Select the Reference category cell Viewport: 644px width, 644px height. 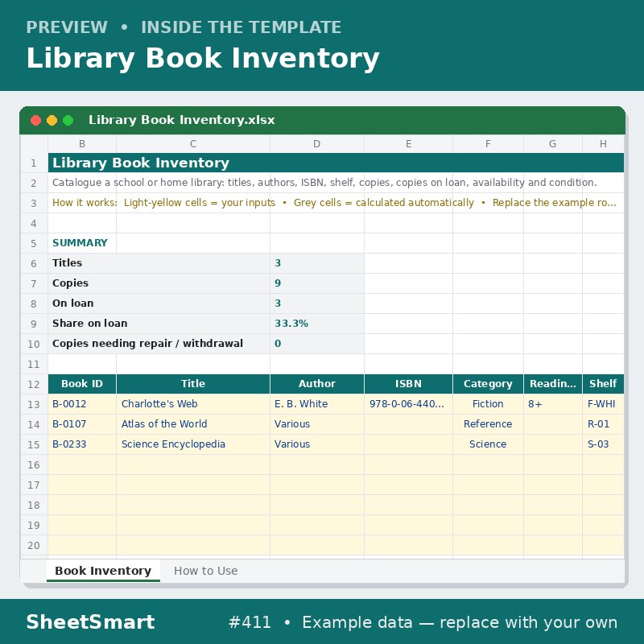pos(488,424)
